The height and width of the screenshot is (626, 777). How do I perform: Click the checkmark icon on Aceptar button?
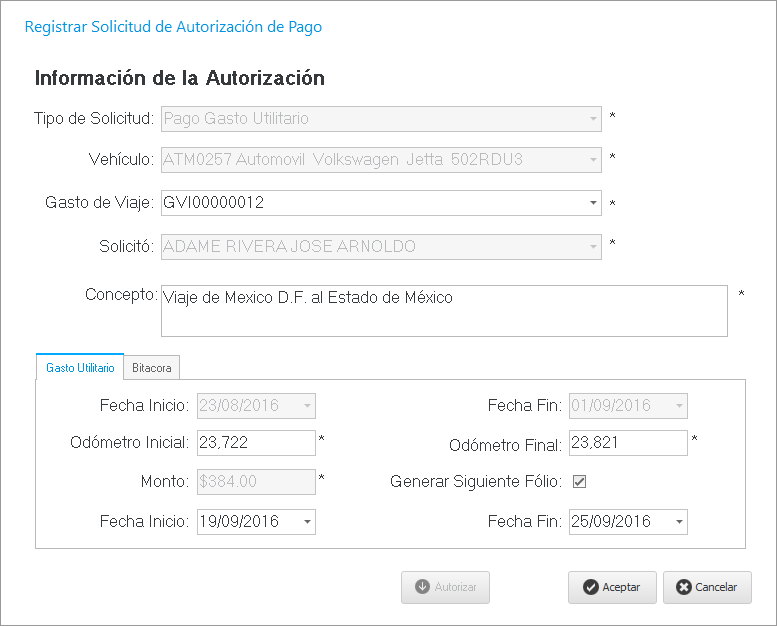591,587
